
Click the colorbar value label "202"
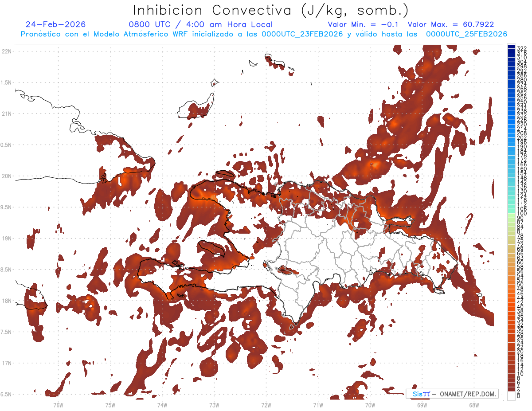coord(522,137)
